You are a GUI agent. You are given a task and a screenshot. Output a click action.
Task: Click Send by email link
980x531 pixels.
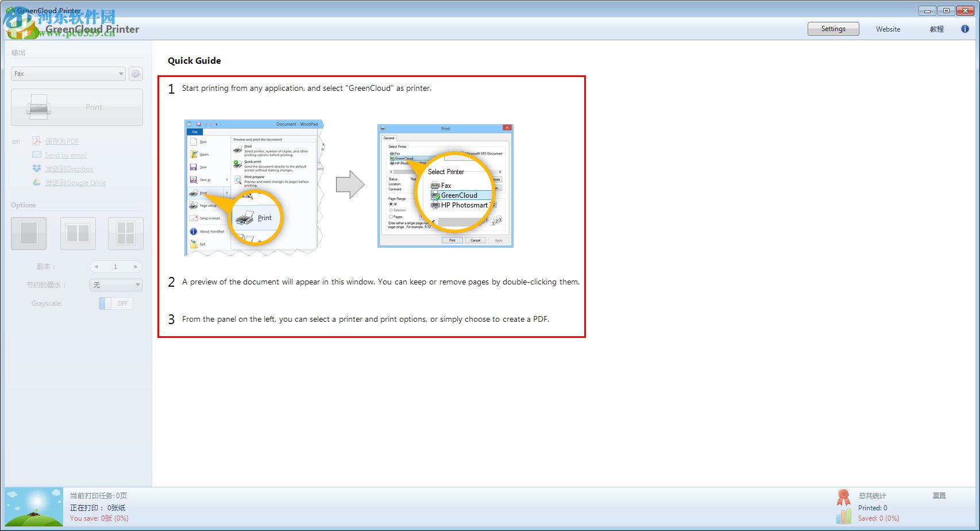(x=65, y=155)
